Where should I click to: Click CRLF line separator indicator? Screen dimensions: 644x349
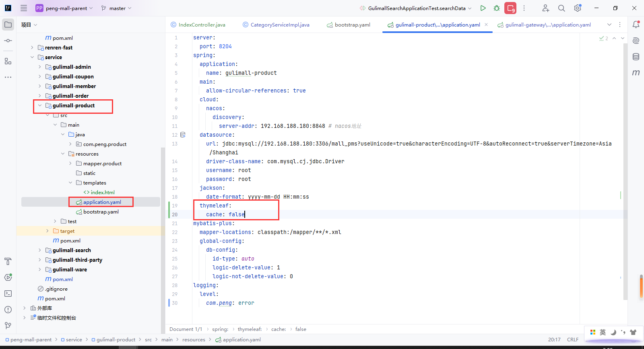[x=573, y=340]
